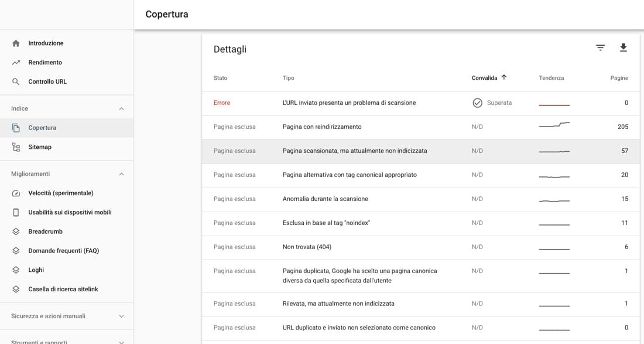Open the filter icon in Dettagli header
The width and height of the screenshot is (644, 344).
600,48
